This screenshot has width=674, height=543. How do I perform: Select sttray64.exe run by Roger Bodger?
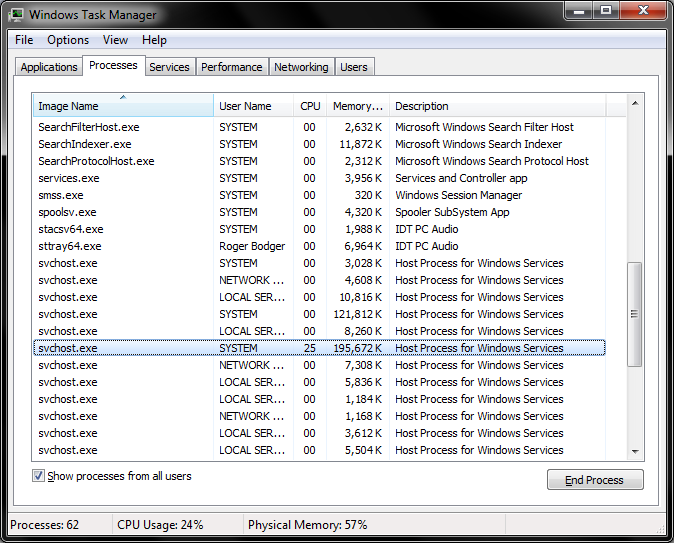click(x=69, y=246)
